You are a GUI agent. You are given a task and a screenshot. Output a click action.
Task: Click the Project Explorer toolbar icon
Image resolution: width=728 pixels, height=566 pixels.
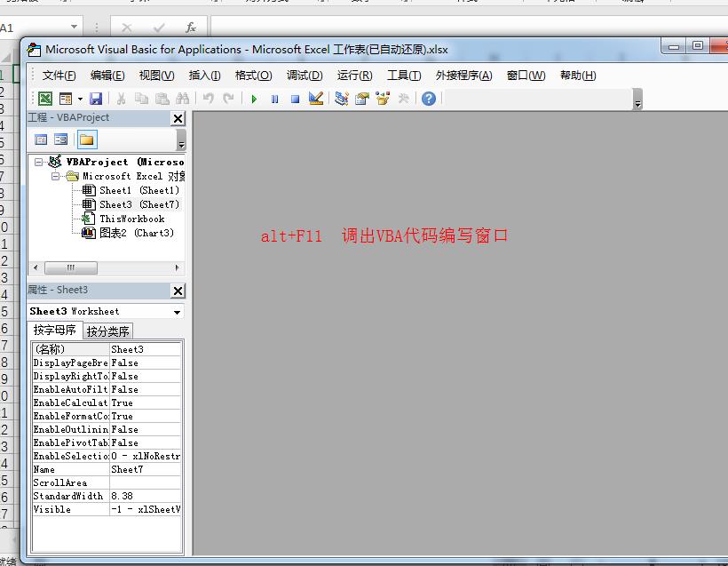[341, 99]
